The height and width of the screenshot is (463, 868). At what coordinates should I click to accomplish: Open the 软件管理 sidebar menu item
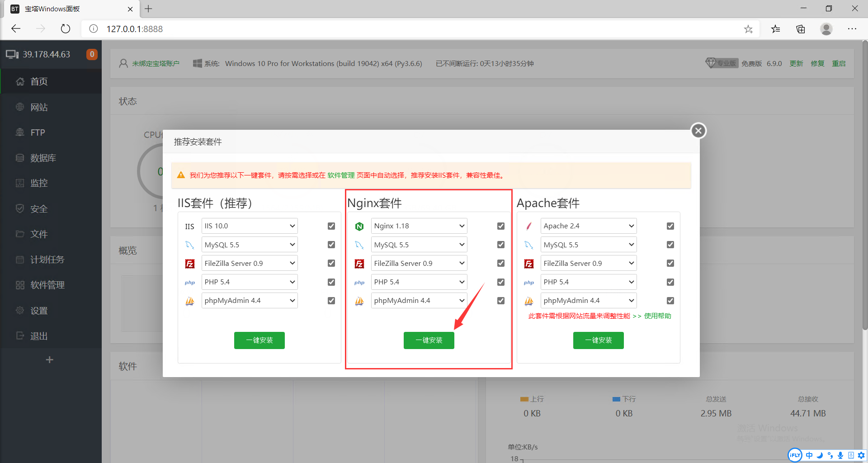(51, 285)
